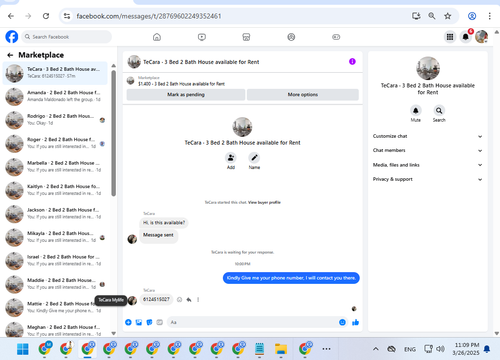The image size is (500, 360).
Task: Open emoji picker in message box
Action: pos(342,322)
